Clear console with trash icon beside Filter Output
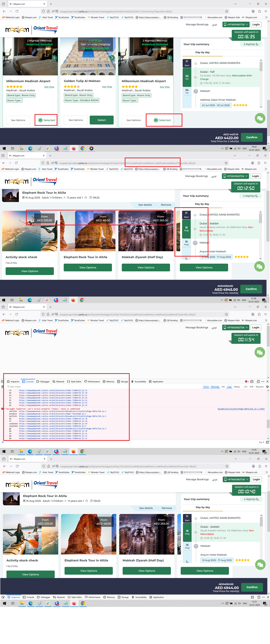Screen dimensions: 270x644 3,387
